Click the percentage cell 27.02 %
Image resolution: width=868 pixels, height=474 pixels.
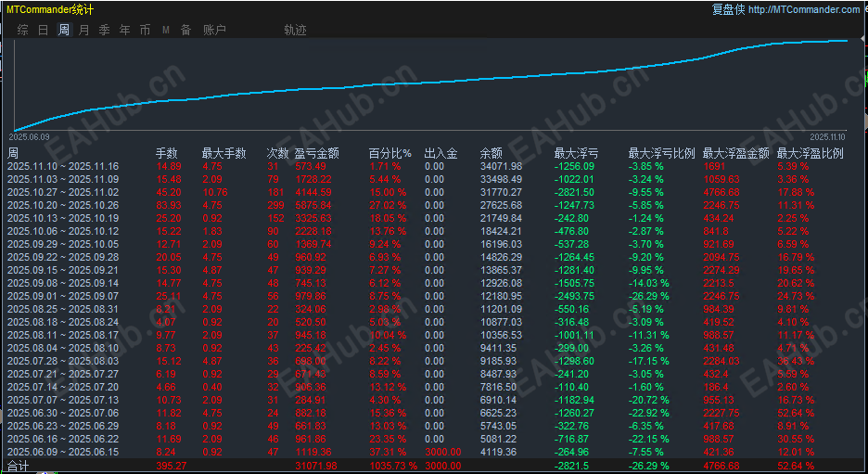pyautogui.click(x=388, y=205)
